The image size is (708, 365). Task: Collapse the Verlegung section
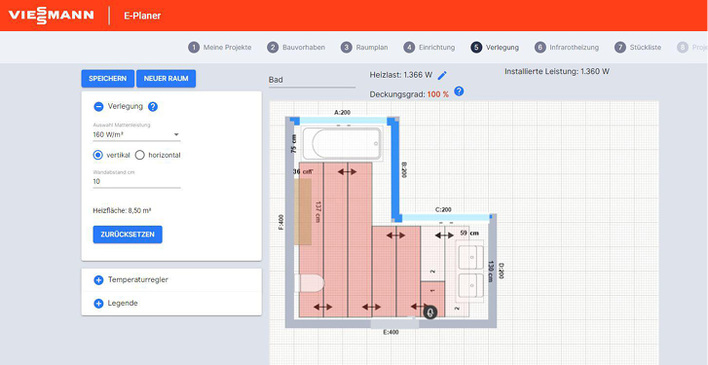click(x=98, y=107)
